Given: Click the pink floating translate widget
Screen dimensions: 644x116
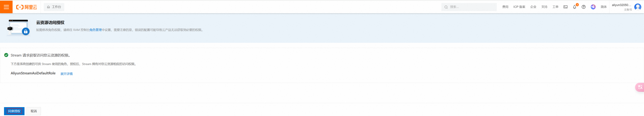Looking at the screenshot, I should 640,87.
